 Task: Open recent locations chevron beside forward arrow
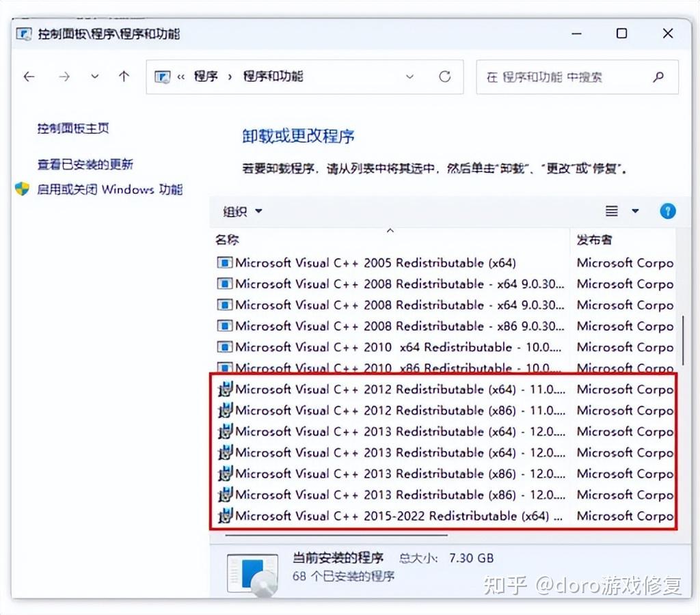(x=94, y=77)
